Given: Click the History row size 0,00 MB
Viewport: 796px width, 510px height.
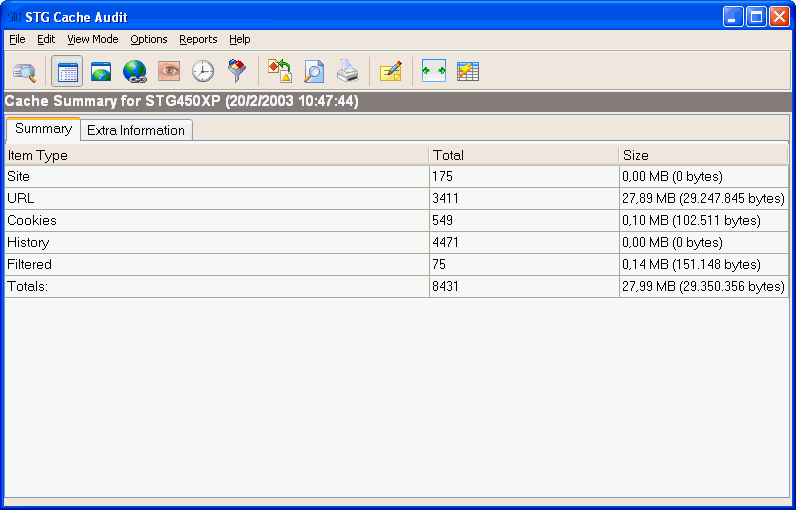Looking at the screenshot, I should point(672,243).
